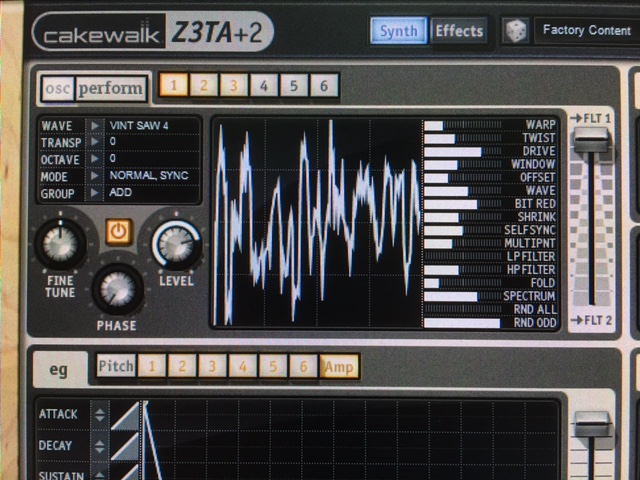
Task: Select oscillator 3 button
Action: click(234, 86)
